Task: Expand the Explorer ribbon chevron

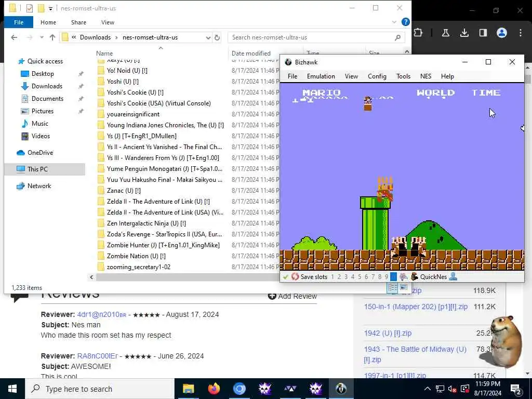Action: (x=394, y=22)
